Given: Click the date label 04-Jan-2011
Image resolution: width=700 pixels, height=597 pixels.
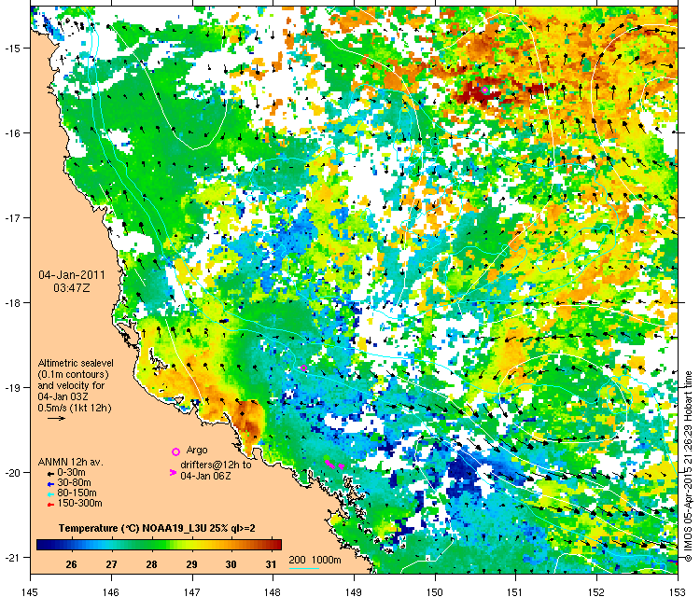Looking at the screenshot, I should click(x=72, y=275).
